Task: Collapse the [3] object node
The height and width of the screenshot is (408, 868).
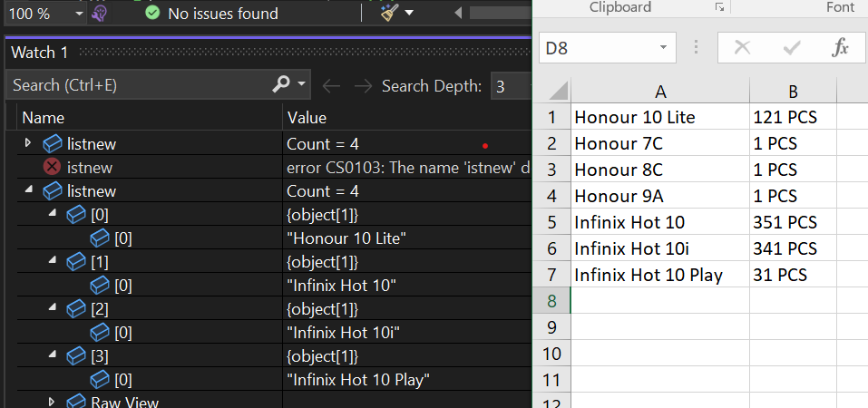Action: point(53,355)
